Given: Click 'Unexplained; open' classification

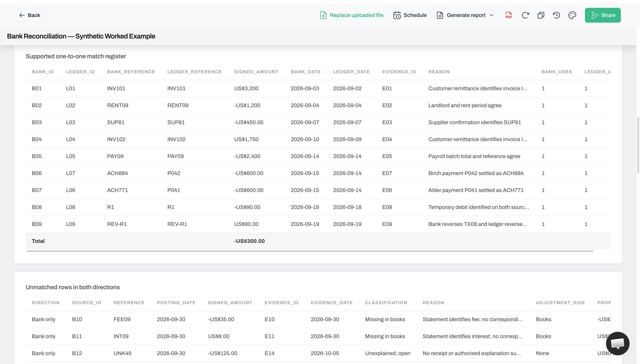Looking at the screenshot, I should (387, 354).
